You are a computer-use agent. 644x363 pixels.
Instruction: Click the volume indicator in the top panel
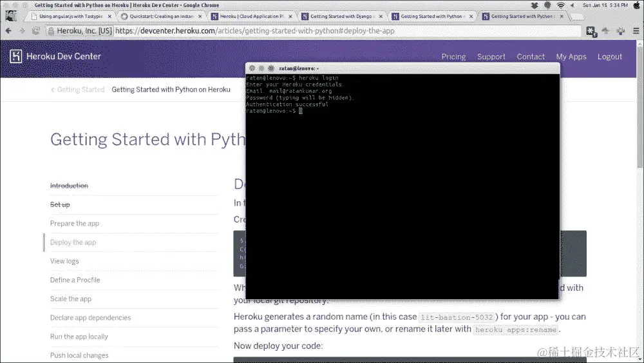[573, 5]
